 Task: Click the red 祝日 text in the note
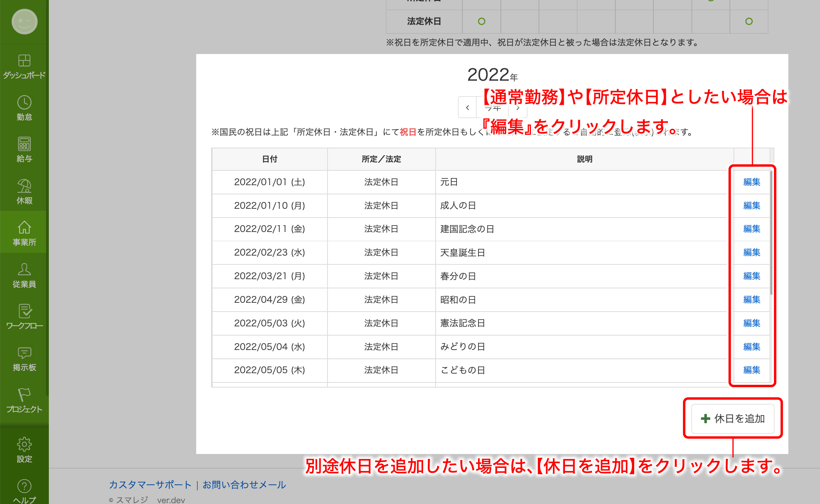408,132
